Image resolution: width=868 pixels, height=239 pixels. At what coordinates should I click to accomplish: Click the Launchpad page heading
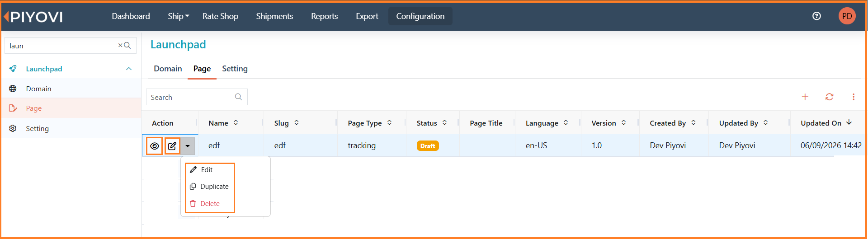pos(178,44)
